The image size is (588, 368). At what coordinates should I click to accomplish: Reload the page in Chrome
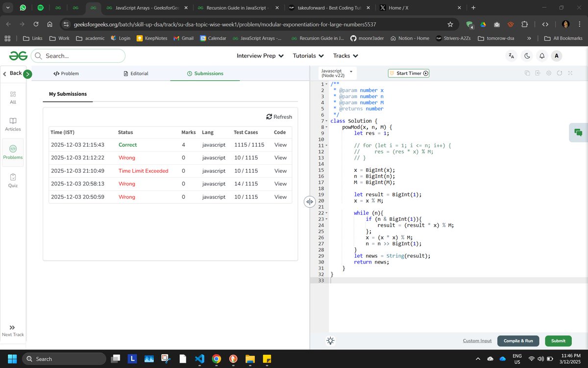[36, 24]
